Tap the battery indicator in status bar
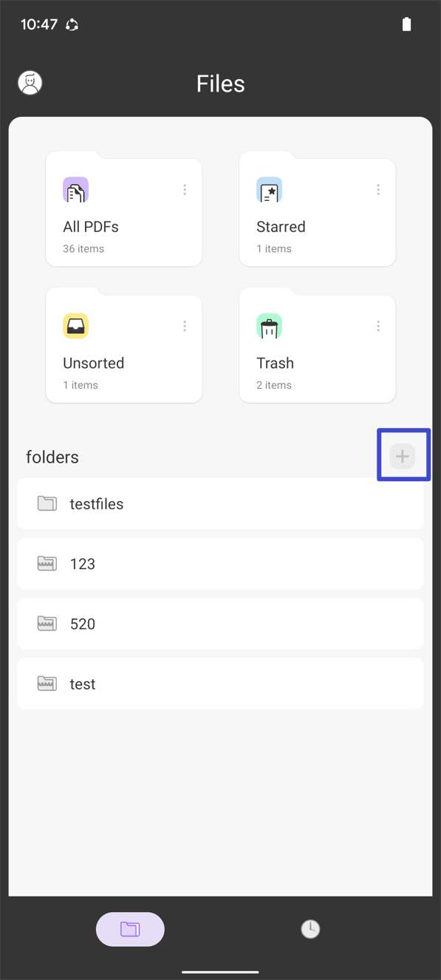This screenshot has width=441, height=980. pos(406,24)
